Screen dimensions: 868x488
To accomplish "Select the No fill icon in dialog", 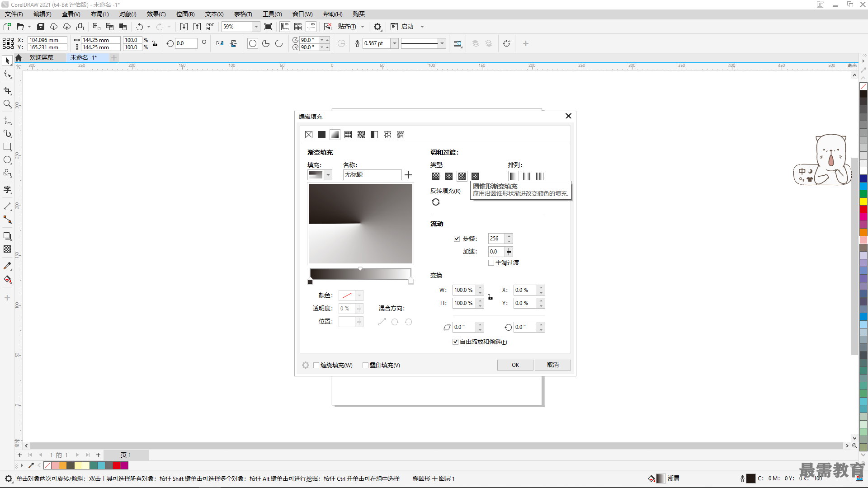I will click(x=309, y=135).
